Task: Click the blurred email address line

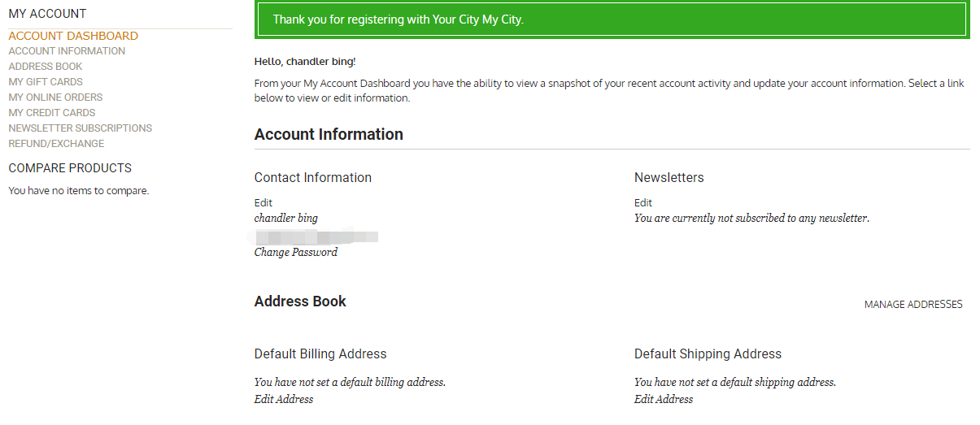Action: click(x=316, y=237)
